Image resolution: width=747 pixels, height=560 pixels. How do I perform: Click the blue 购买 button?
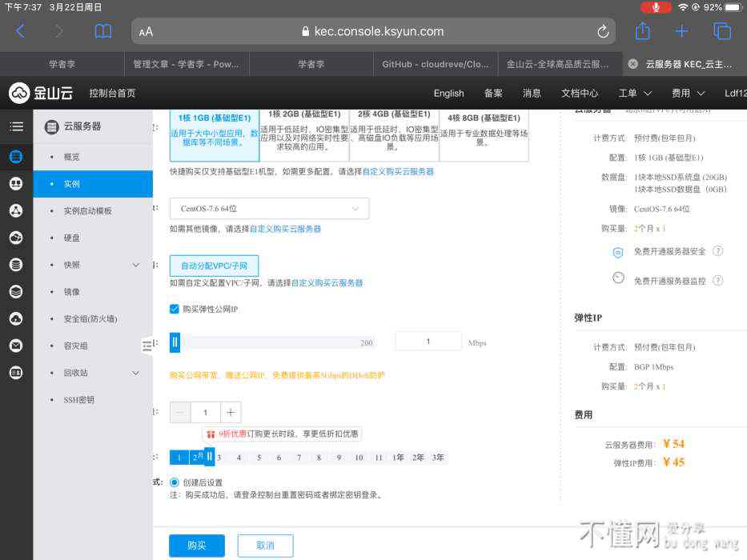(196, 546)
